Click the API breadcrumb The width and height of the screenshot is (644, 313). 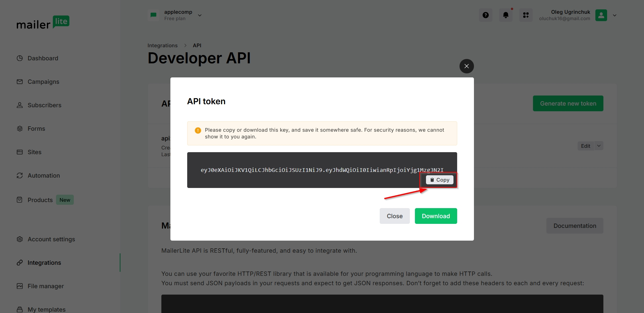tap(197, 46)
